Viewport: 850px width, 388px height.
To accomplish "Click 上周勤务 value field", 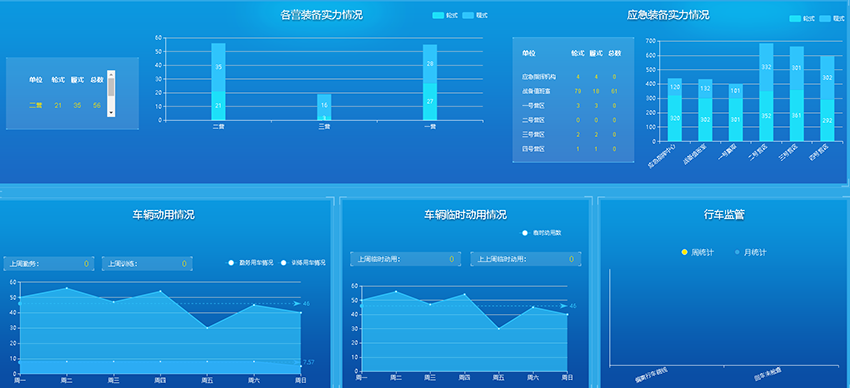I will click(x=49, y=264).
